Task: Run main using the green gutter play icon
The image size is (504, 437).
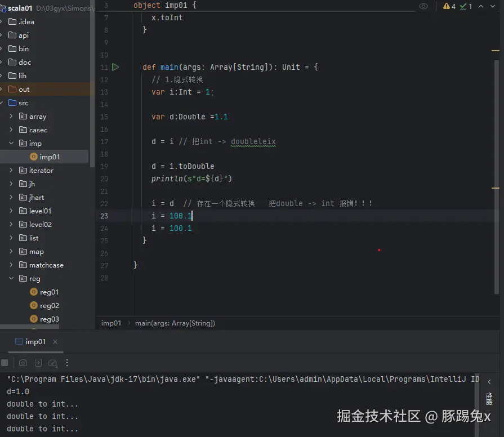Action: click(x=115, y=66)
